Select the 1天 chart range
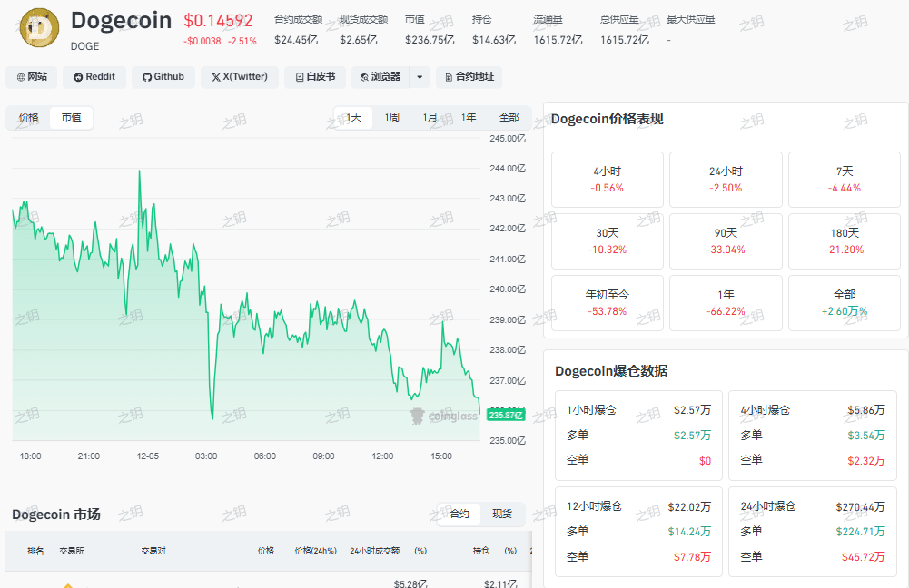909x588 pixels. coord(353,118)
